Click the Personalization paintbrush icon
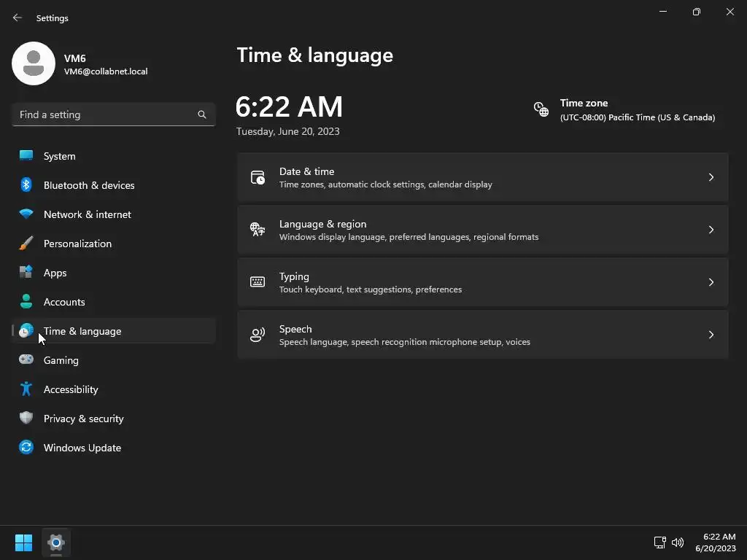The width and height of the screenshot is (747, 560). tap(26, 244)
